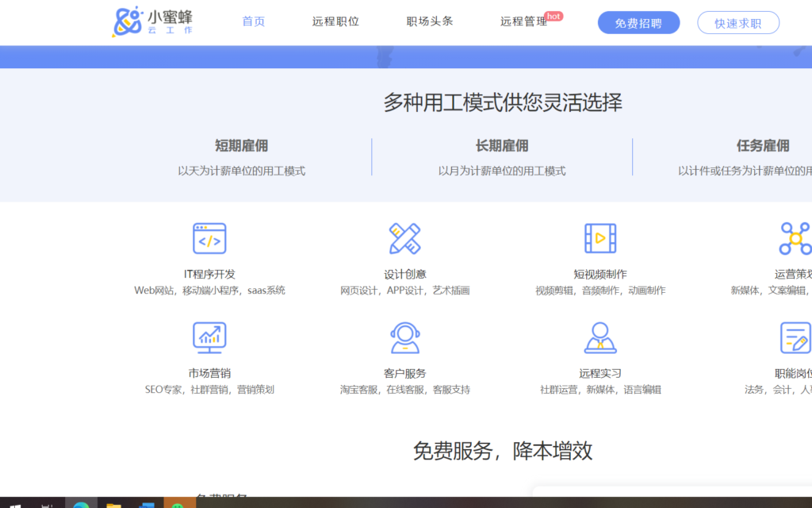812x508 pixels.
Task: Click the 职能岗位 document-pen icon
Action: pos(795,337)
